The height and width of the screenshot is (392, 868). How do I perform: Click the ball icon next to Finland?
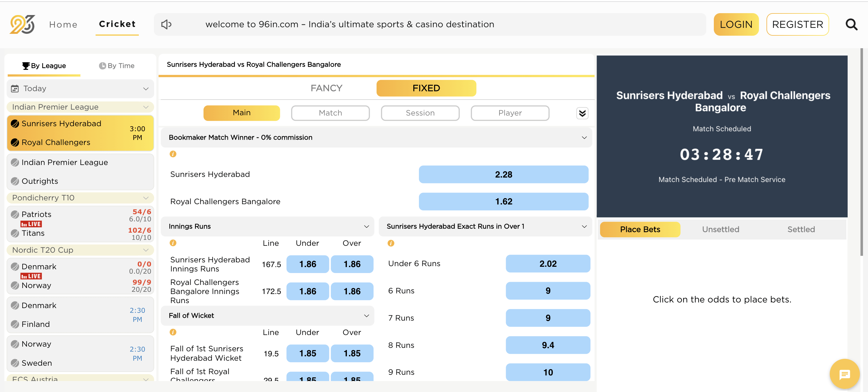coord(15,324)
